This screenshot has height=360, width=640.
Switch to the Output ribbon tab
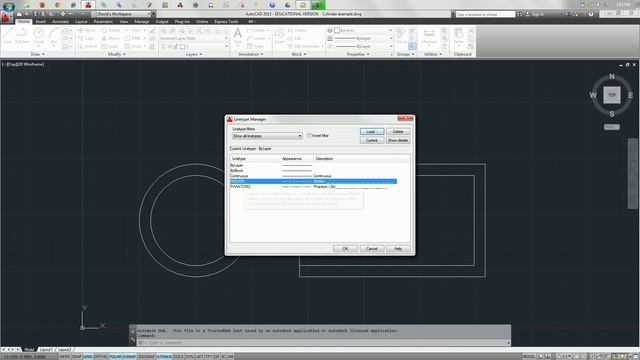pos(162,21)
